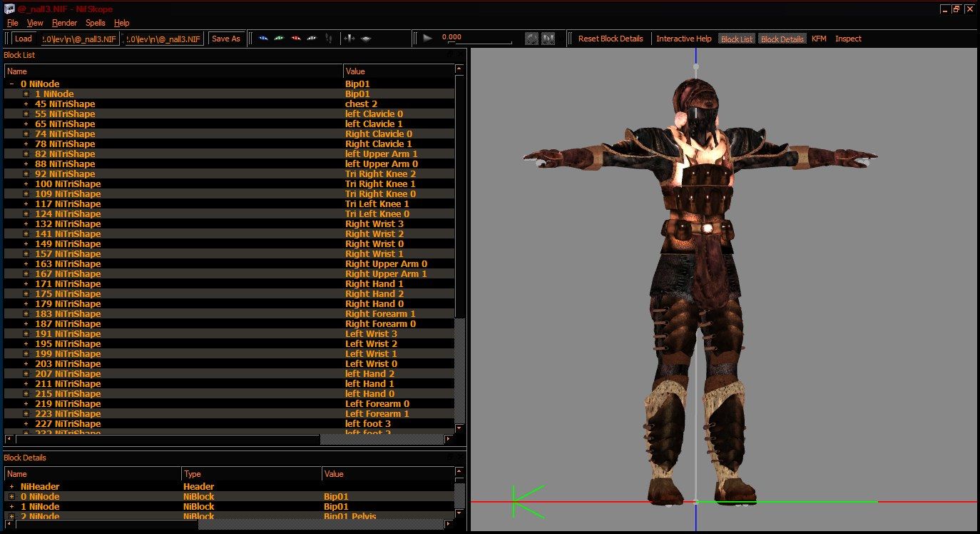Expand 207 NiTriShape left Hand 2
980x534 pixels.
tap(26, 374)
